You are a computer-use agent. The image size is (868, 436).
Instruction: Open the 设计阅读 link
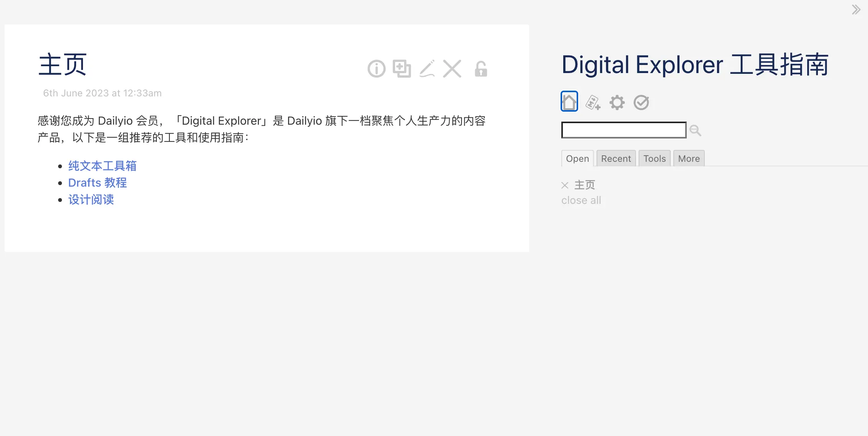[x=91, y=200]
